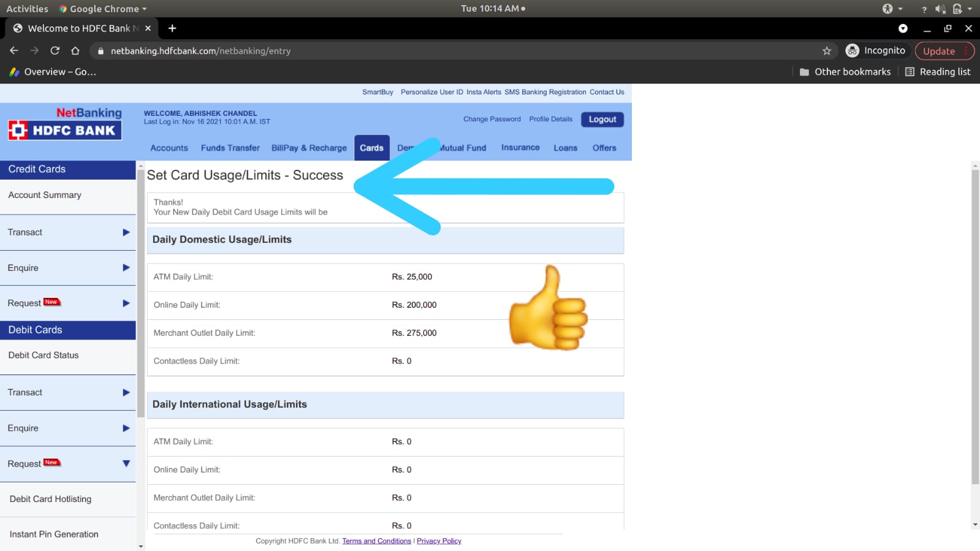Image resolution: width=980 pixels, height=551 pixels.
Task: Select the Cards tab
Action: point(371,148)
